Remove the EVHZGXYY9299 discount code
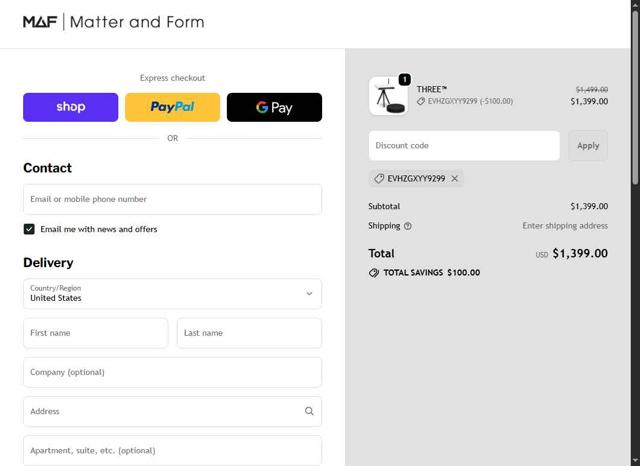Screen dimensions: 640x466 pos(455,179)
